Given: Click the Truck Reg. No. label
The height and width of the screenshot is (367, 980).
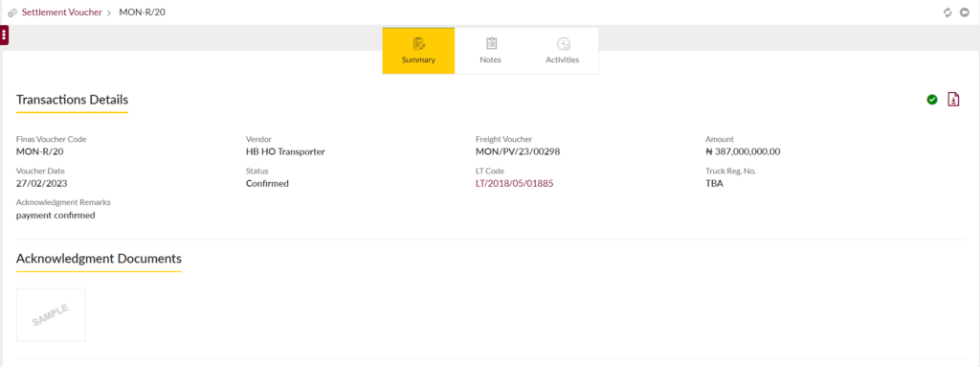Looking at the screenshot, I should 730,171.
